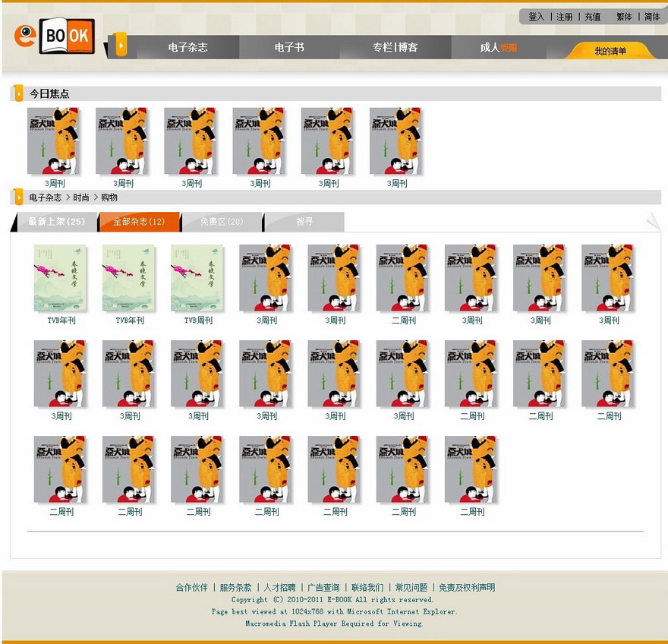
Task: Open the first 3周刊 cover under 今日焦点
Action: (x=54, y=141)
